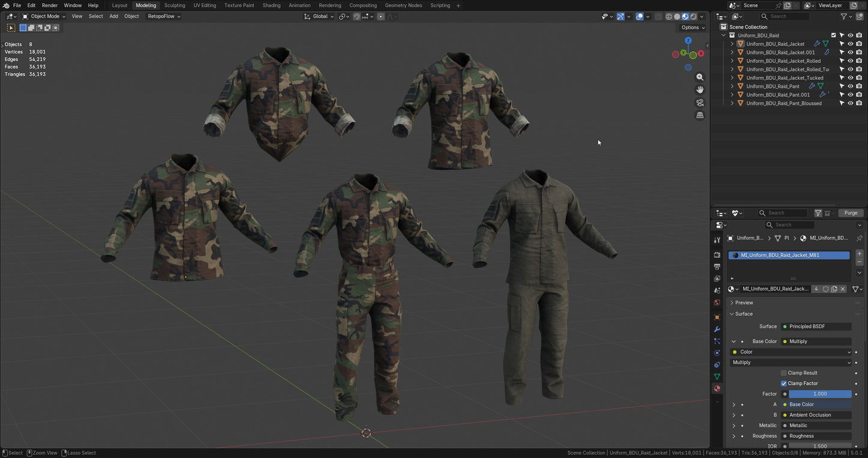
Task: Toggle the pin icon in properties breadcrumb
Action: coord(860,238)
